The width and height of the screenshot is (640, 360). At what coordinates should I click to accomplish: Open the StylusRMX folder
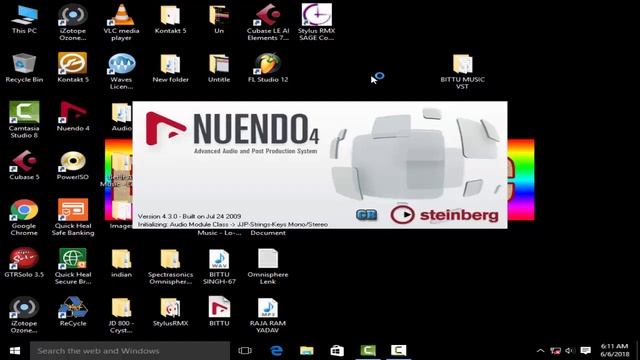click(170, 311)
